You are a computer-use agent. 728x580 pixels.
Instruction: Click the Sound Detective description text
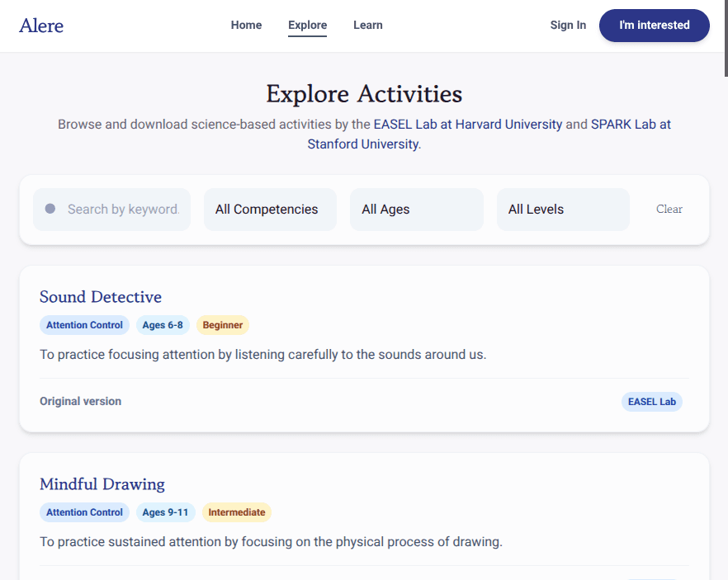[x=262, y=355]
